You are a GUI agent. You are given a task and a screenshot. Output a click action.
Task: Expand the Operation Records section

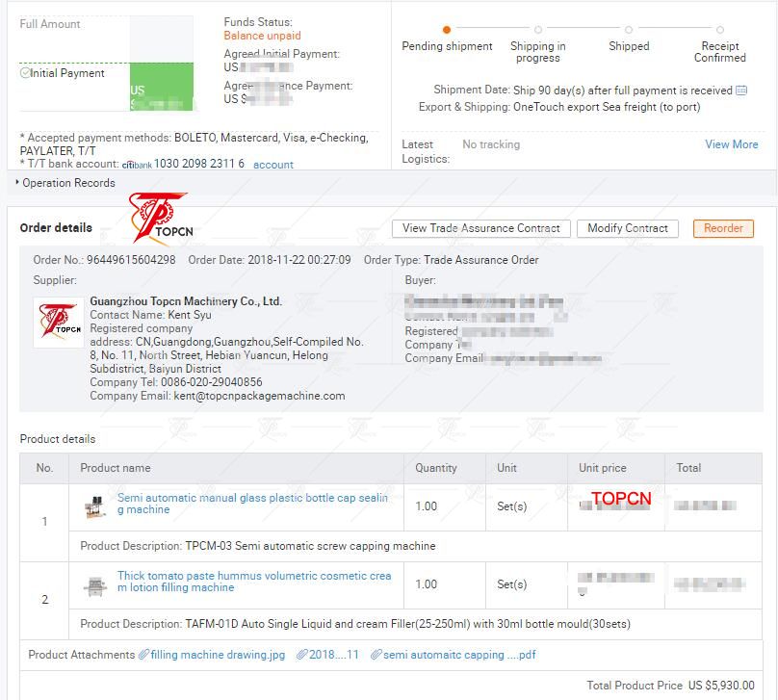(65, 183)
